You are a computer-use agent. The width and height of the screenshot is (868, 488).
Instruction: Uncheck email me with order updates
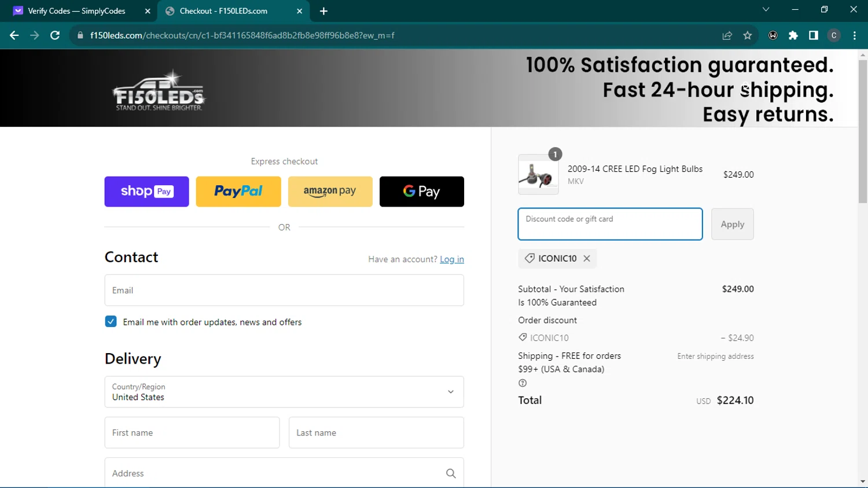point(111,321)
